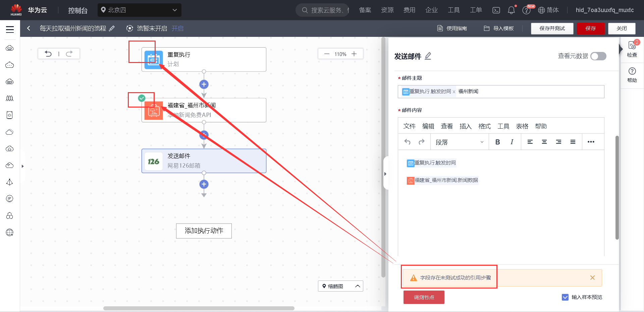The width and height of the screenshot is (644, 312).
Task: Align email text right
Action: coord(558,142)
